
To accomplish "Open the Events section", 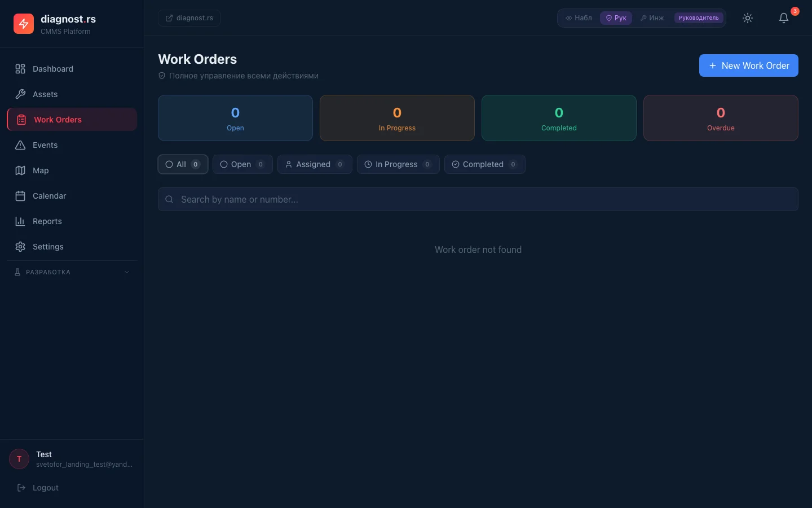I will (72, 145).
